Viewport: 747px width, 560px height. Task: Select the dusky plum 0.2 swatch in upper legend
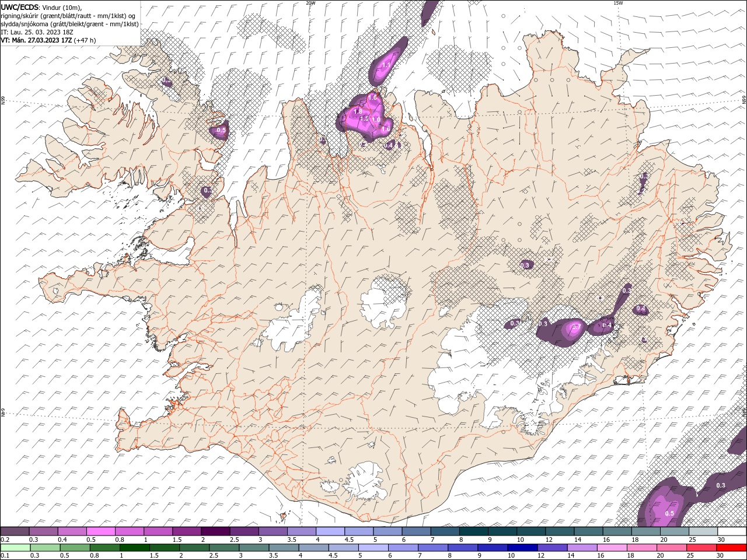15,531
